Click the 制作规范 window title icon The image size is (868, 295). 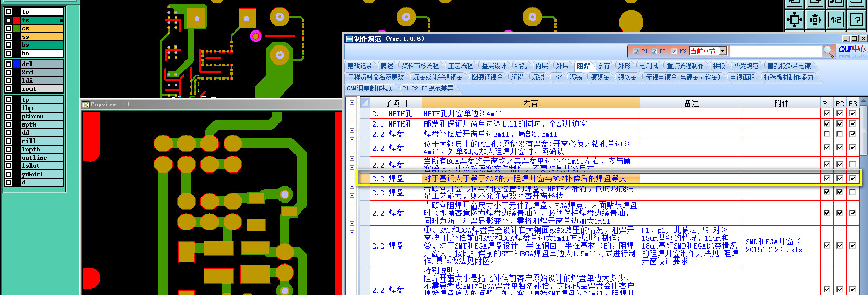[x=349, y=39]
